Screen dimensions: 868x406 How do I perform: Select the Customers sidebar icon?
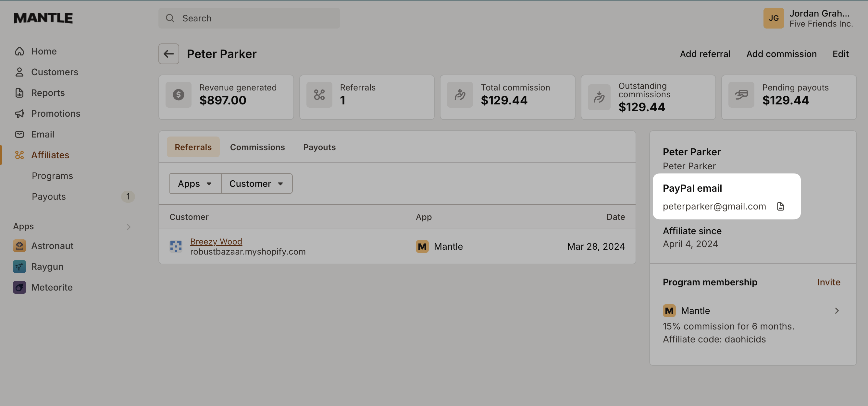pos(19,72)
